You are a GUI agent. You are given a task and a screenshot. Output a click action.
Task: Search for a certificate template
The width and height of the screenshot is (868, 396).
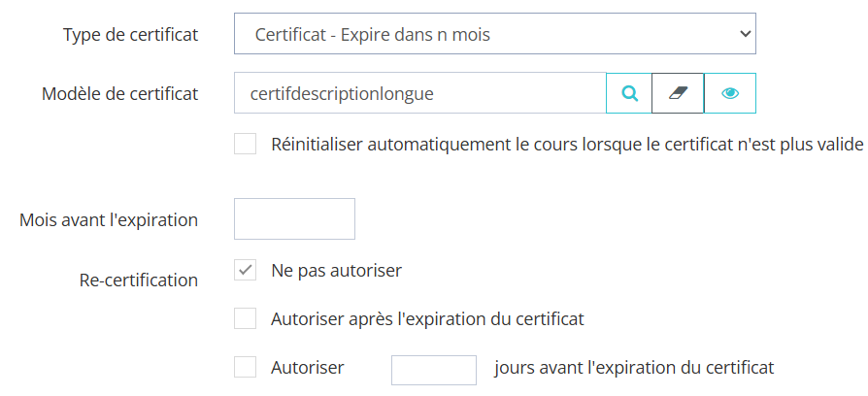click(629, 94)
